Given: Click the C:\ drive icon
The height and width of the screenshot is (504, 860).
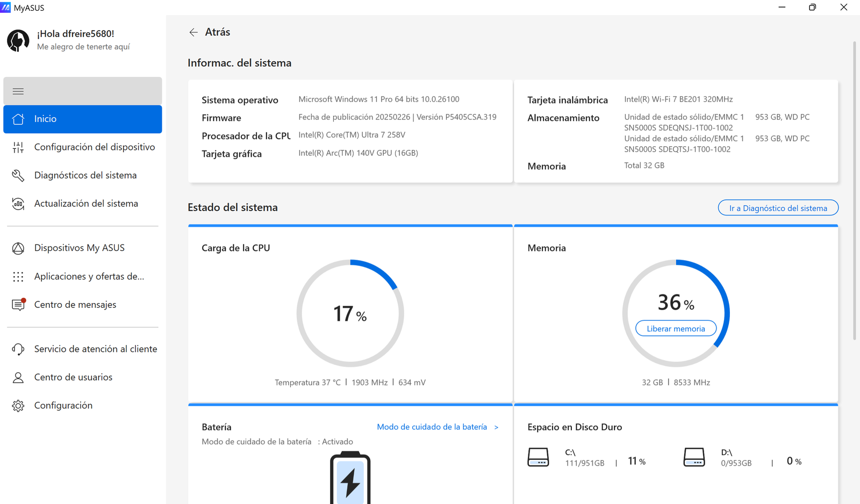Looking at the screenshot, I should 538,457.
